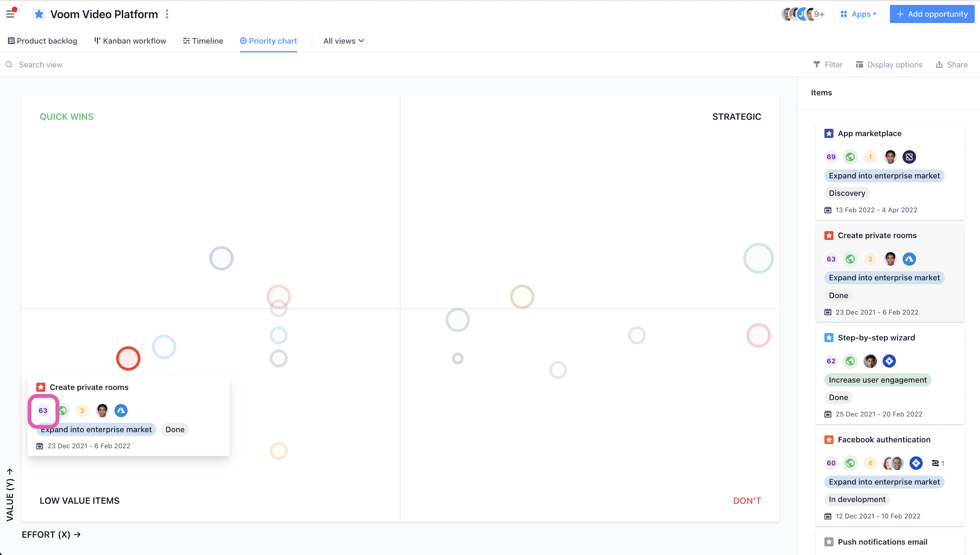Click score 63 badge in Items panel card

[831, 259]
